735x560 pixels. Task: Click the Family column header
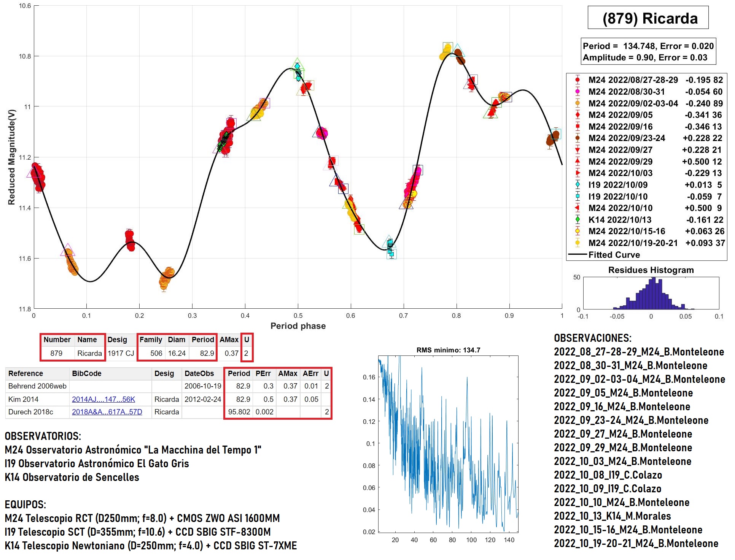[x=151, y=339]
